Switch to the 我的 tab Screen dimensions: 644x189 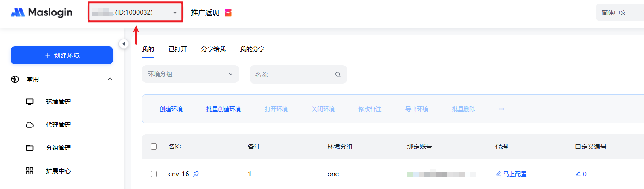[x=148, y=49]
